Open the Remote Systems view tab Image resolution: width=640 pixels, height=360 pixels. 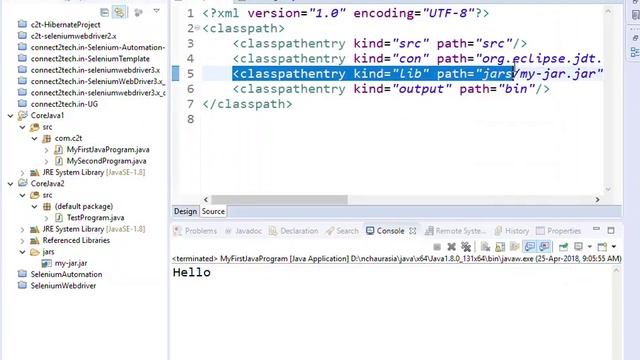(456, 231)
